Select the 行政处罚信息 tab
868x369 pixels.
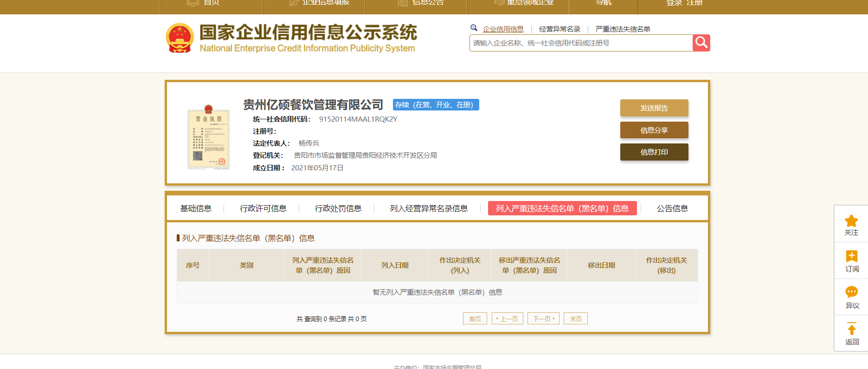[x=338, y=208]
